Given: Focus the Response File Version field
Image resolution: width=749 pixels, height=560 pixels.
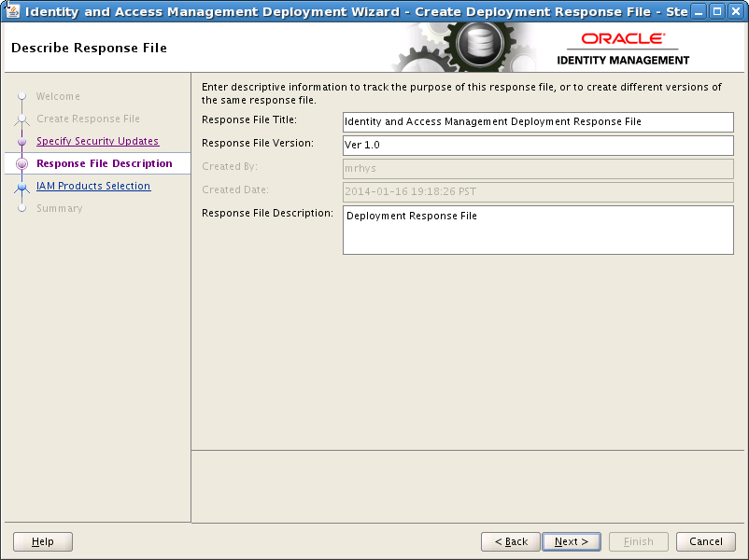Looking at the screenshot, I should pos(538,146).
